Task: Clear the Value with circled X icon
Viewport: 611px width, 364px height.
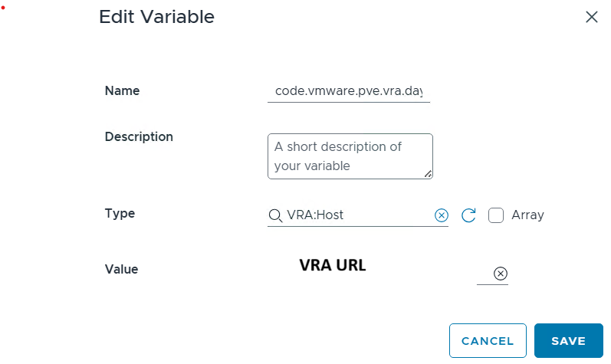Action: (500, 274)
